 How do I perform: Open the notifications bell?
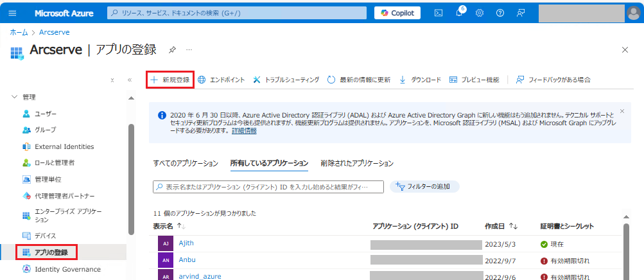click(x=459, y=13)
